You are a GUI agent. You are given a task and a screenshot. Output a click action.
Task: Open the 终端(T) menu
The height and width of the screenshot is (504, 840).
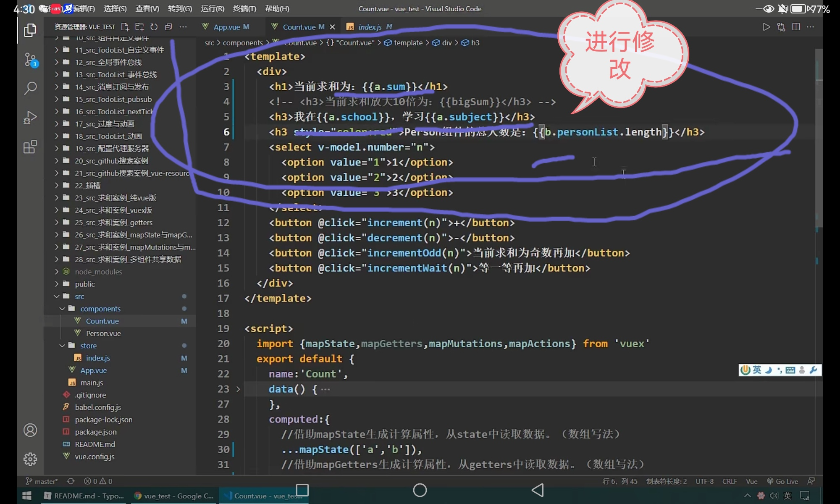[x=244, y=8]
